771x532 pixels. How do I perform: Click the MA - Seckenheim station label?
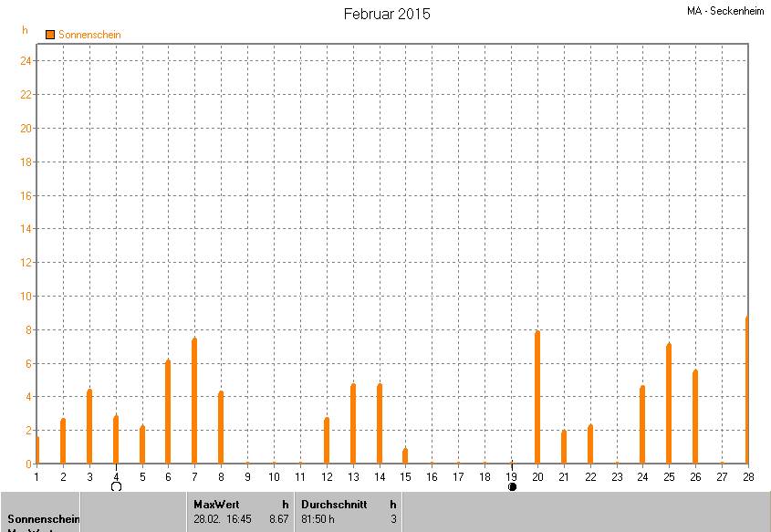[725, 11]
